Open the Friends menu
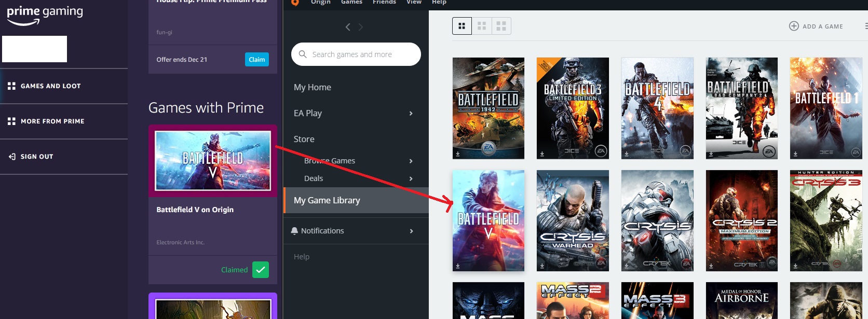 click(x=384, y=2)
